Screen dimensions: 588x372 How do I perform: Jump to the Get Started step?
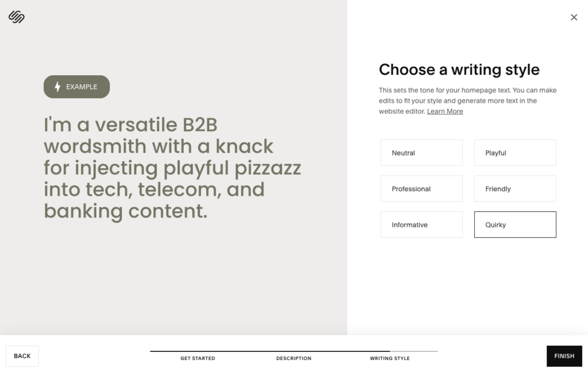198,358
